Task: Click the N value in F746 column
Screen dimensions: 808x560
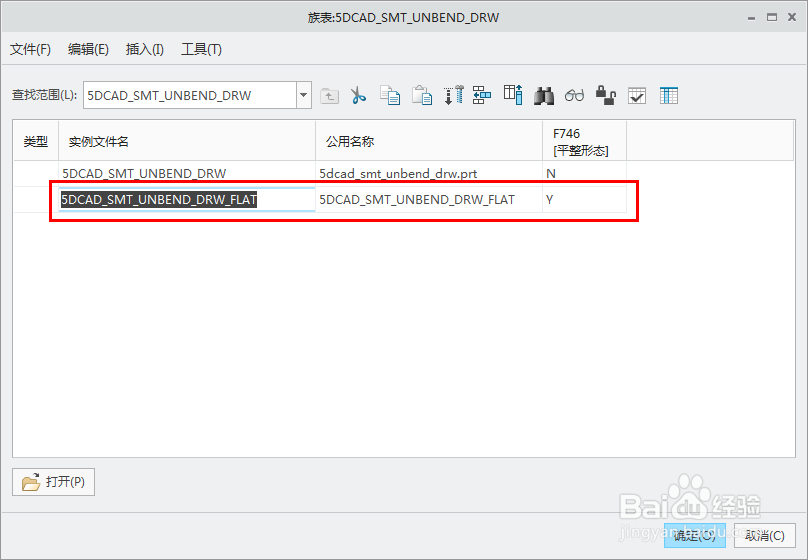Action: (584, 174)
